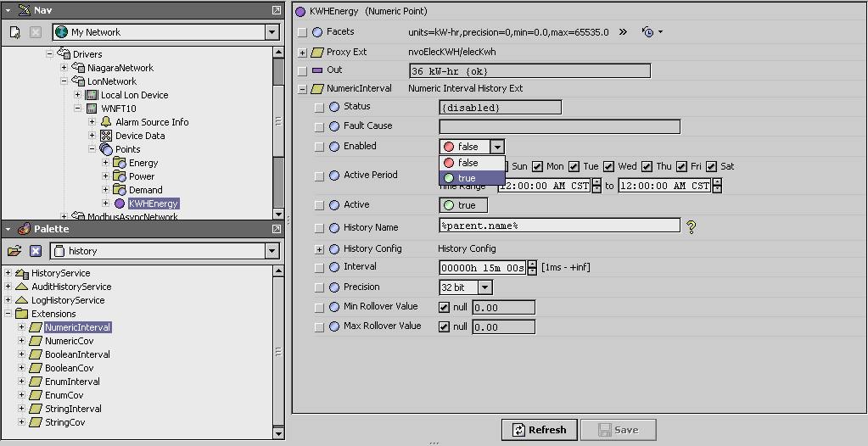Maximize the Nav panel icon
868x446 pixels.
[277, 9]
